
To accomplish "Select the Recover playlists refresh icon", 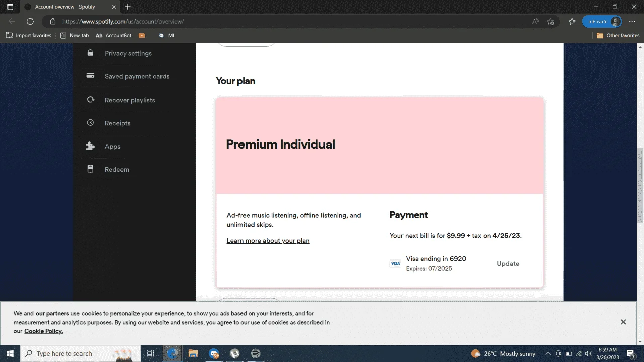I will (x=91, y=100).
